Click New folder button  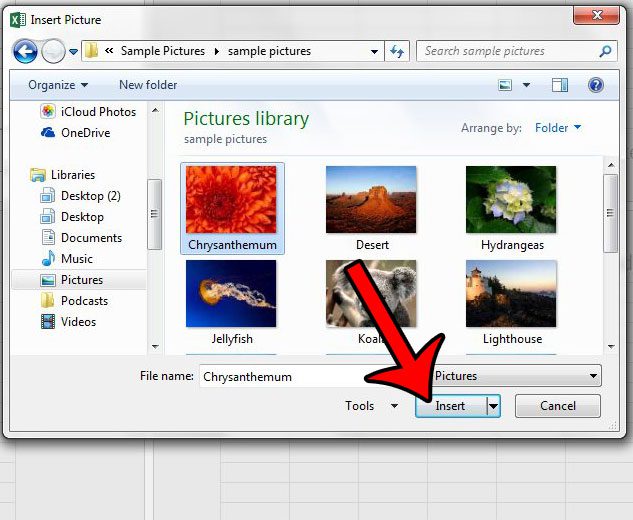tap(148, 85)
